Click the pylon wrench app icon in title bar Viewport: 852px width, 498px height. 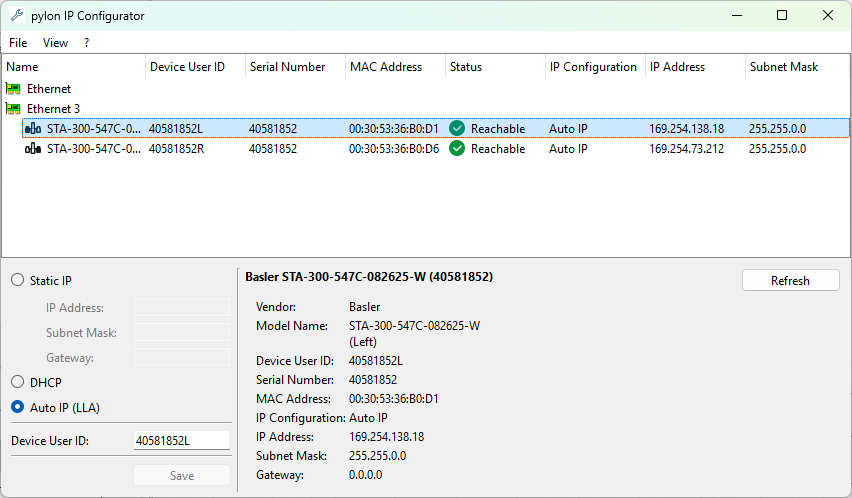pyautogui.click(x=17, y=15)
